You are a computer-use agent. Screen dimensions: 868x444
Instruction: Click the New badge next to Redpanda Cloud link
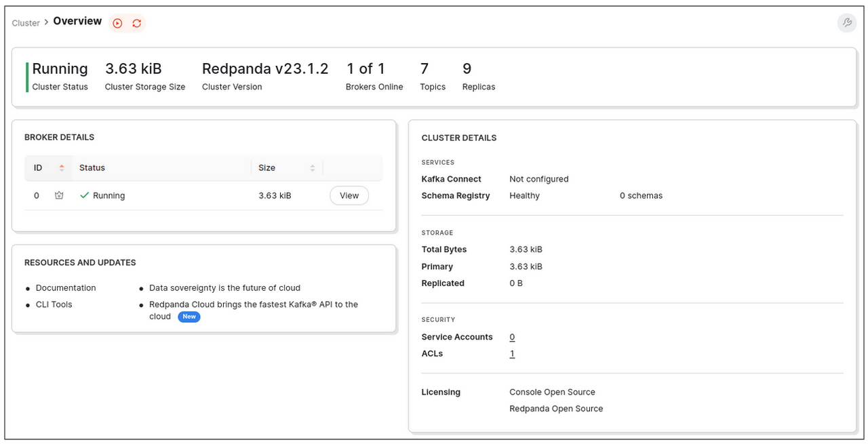tap(189, 317)
